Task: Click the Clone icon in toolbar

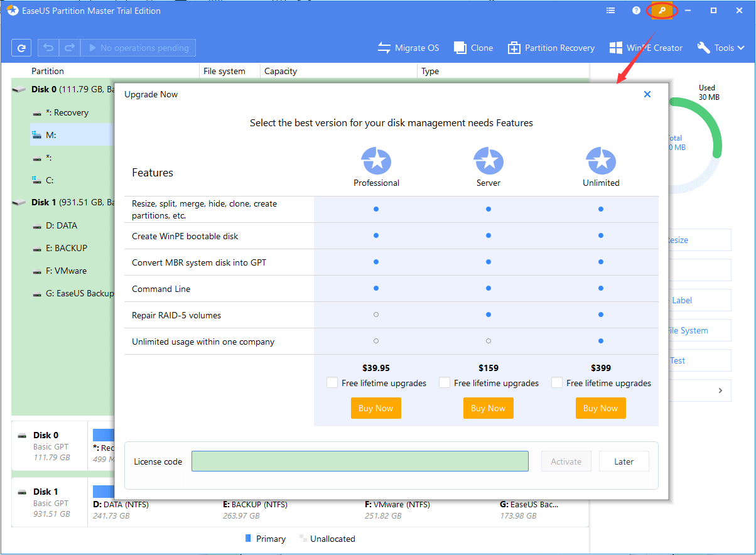Action: 460,48
